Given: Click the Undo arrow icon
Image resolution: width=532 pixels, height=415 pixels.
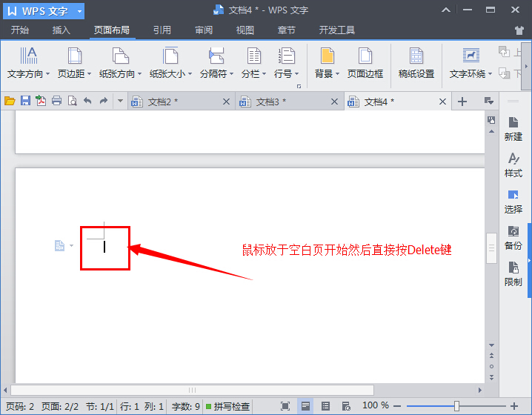Looking at the screenshot, I should (x=87, y=102).
